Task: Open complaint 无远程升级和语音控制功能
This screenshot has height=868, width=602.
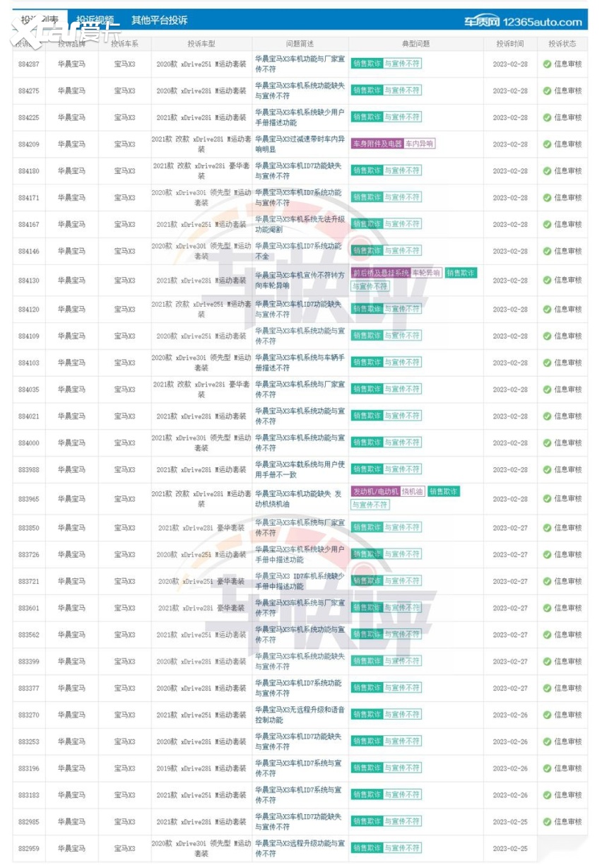Action: coord(300,715)
